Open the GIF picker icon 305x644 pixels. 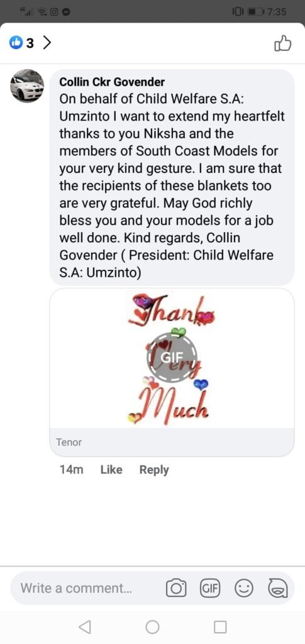[x=210, y=589]
